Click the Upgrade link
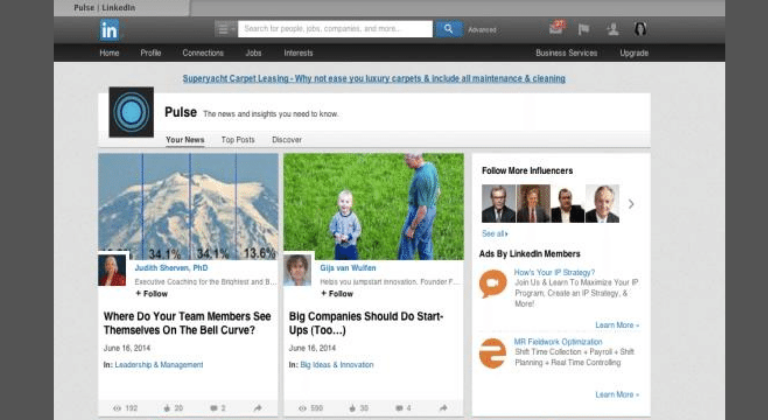This screenshot has width=768, height=420. click(634, 53)
